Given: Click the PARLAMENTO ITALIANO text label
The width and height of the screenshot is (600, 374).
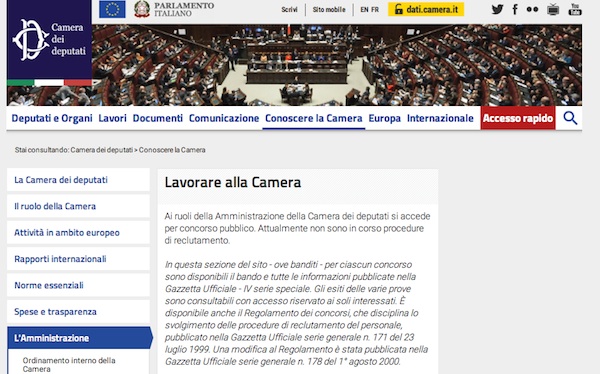Looking at the screenshot, I should (184, 9).
